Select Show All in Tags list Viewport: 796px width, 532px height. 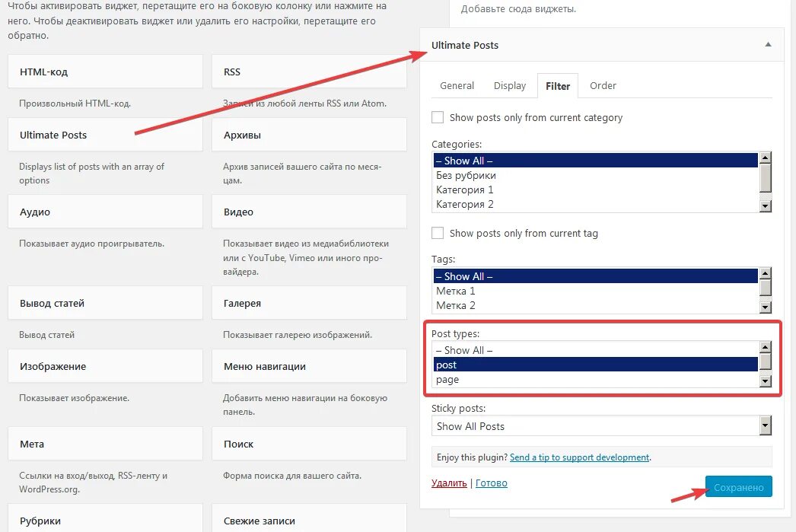click(595, 276)
